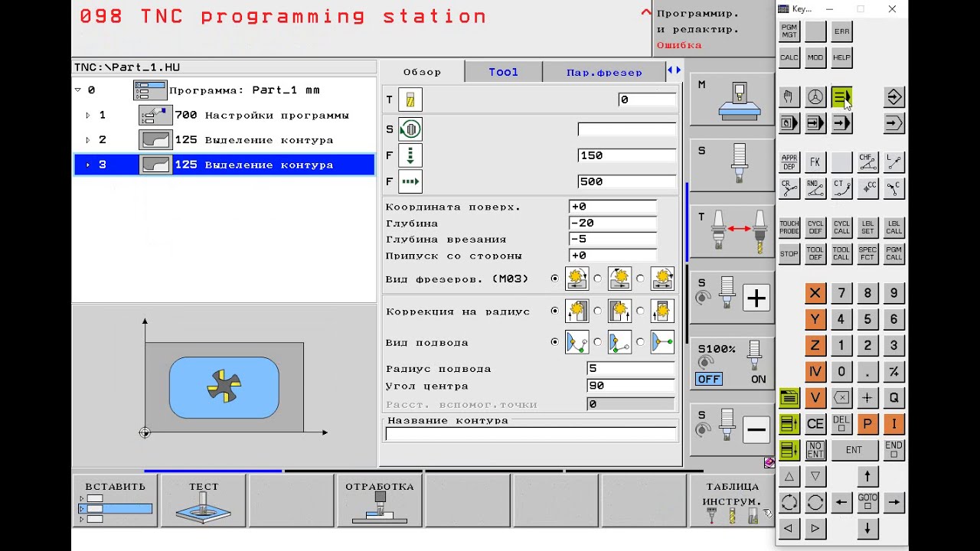The image size is (980, 551).
Task: Click the orange X axis key
Action: click(815, 293)
